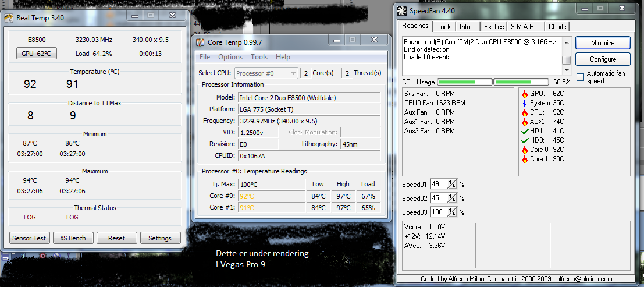The width and height of the screenshot is (644, 287).
Task: Click the second CPU Usage progress bar
Action: tap(521, 82)
